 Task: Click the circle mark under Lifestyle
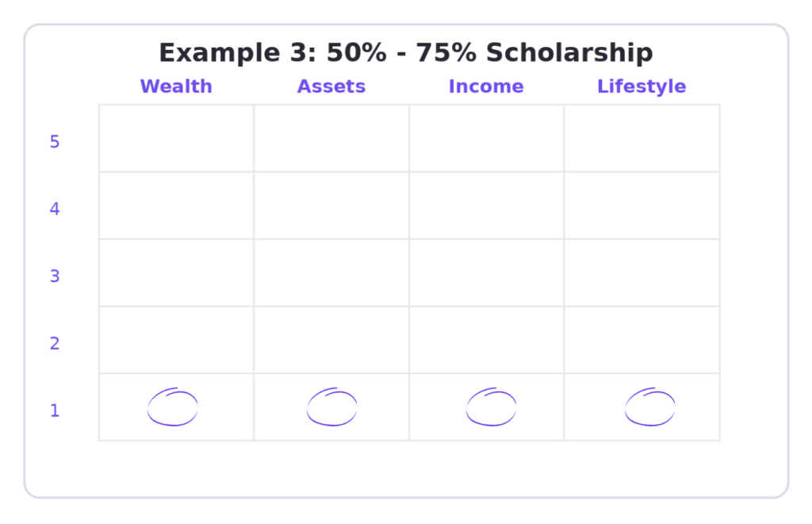click(x=650, y=407)
